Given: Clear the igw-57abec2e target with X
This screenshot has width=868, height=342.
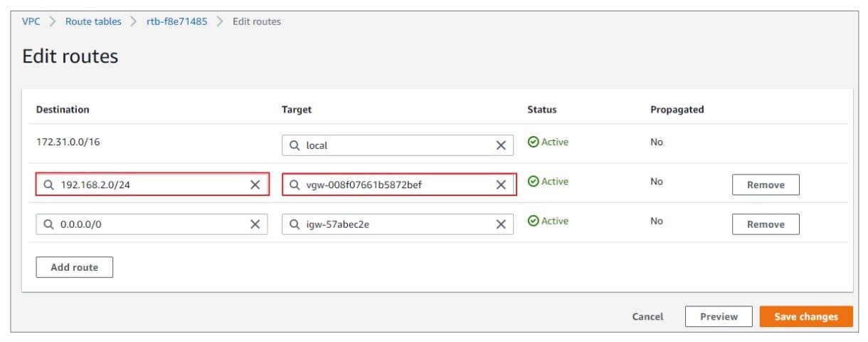Looking at the screenshot, I should [501, 224].
